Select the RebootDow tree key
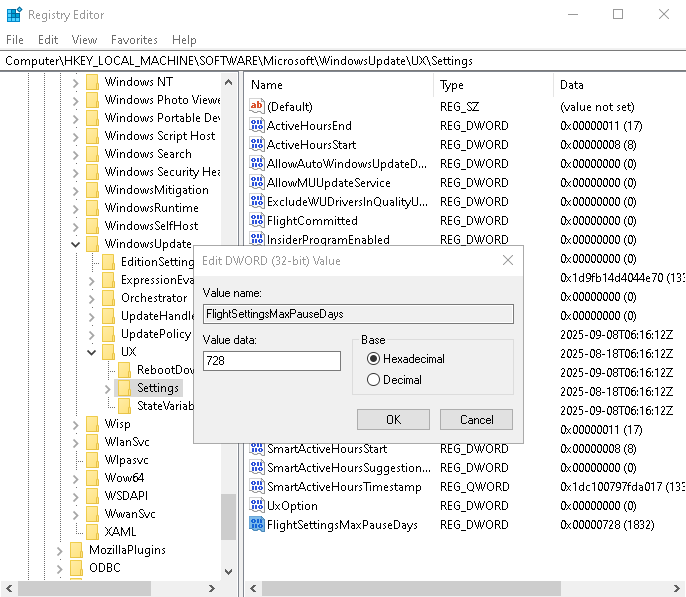This screenshot has height=597, width=686. (165, 370)
